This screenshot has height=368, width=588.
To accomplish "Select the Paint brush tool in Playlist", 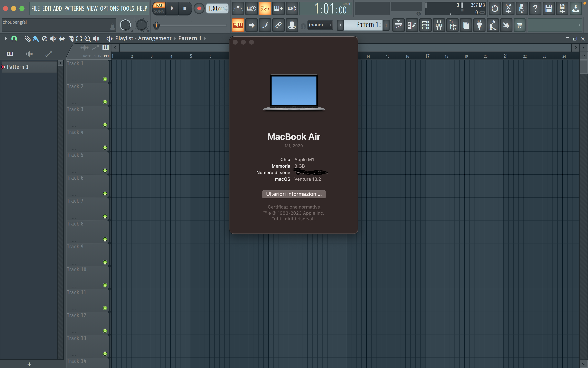I will point(36,38).
